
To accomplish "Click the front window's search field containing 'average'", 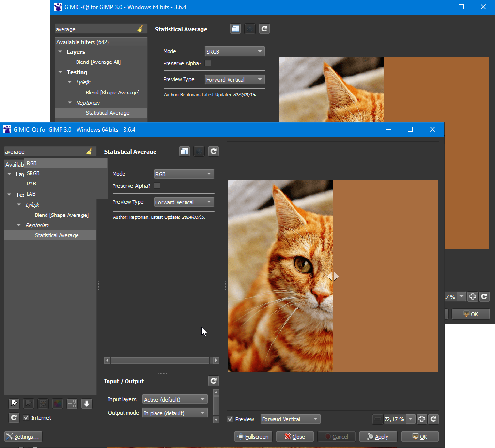I will pyautogui.click(x=44, y=152).
